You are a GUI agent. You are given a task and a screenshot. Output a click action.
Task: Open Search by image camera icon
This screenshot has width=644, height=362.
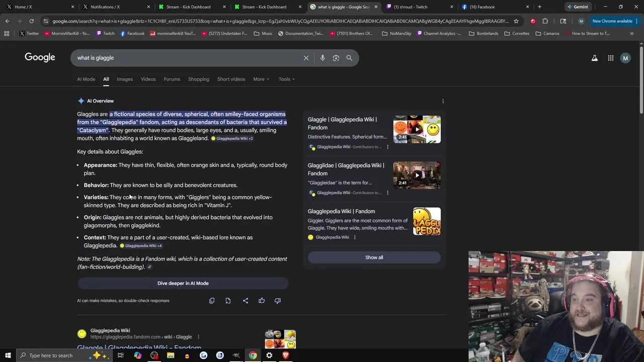pyautogui.click(x=336, y=58)
